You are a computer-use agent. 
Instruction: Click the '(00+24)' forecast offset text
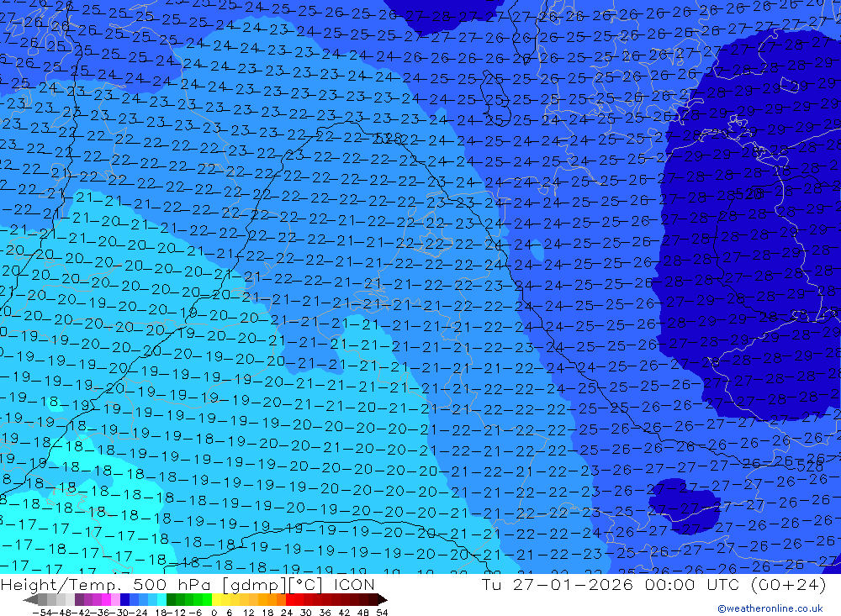(x=789, y=584)
